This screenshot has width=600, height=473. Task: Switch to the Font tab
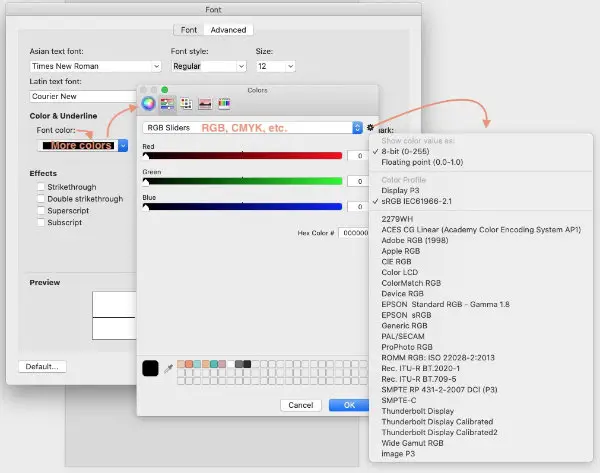tap(189, 30)
